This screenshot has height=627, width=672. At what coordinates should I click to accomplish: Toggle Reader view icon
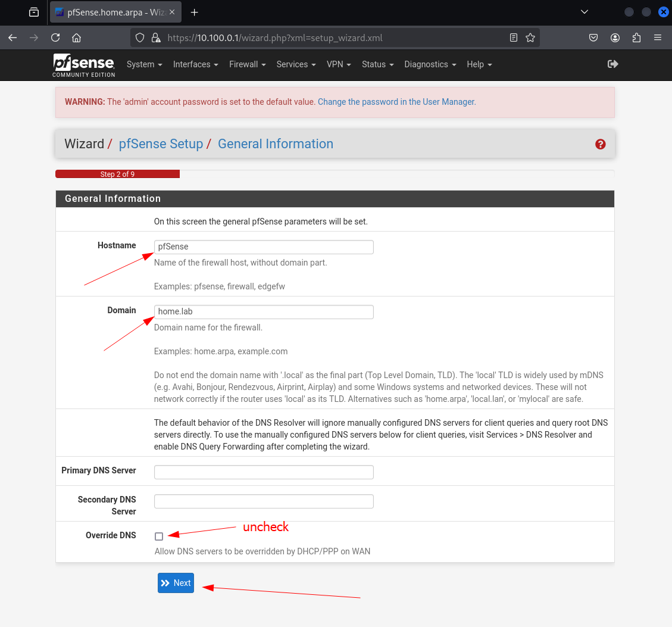pos(514,38)
